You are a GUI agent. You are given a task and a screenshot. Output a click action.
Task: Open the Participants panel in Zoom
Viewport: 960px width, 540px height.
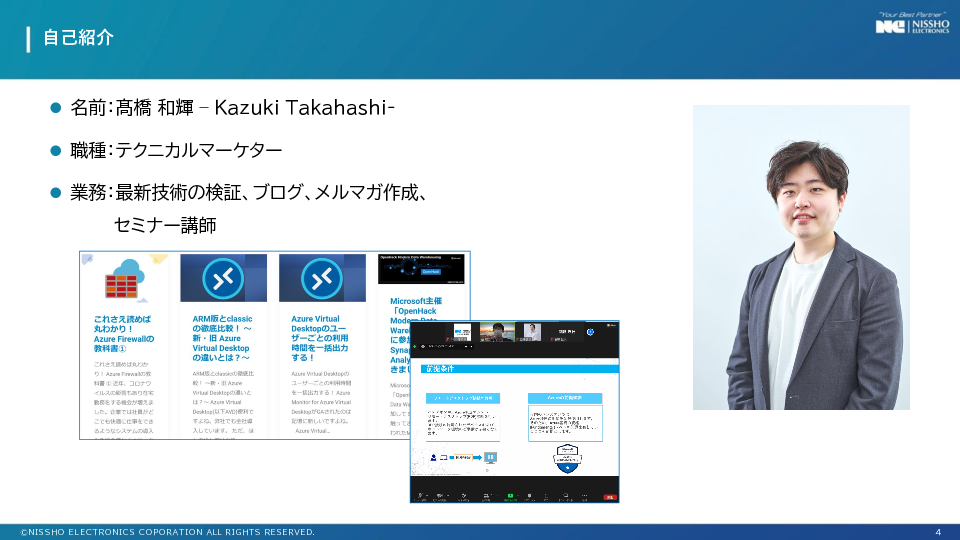tap(487, 495)
